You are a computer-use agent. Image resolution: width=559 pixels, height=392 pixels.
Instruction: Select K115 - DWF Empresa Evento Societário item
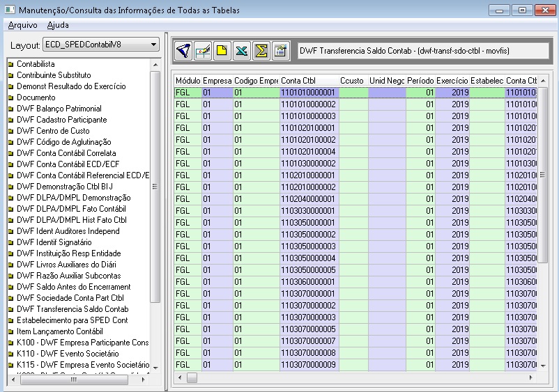point(83,365)
